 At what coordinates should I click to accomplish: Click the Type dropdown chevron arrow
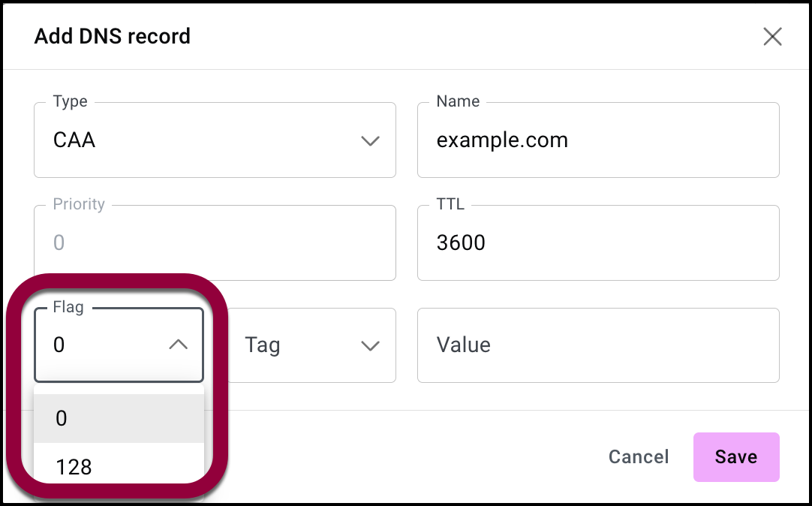click(370, 141)
